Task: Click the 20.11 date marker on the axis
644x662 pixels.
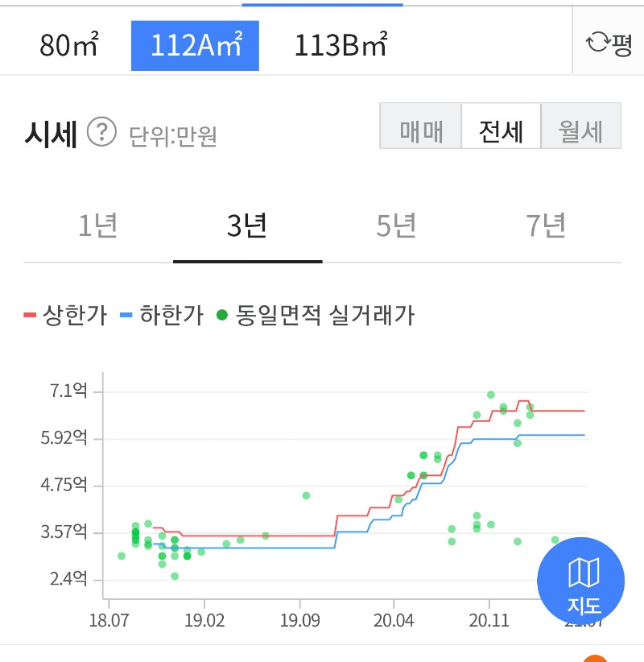Action: pyautogui.click(x=489, y=620)
